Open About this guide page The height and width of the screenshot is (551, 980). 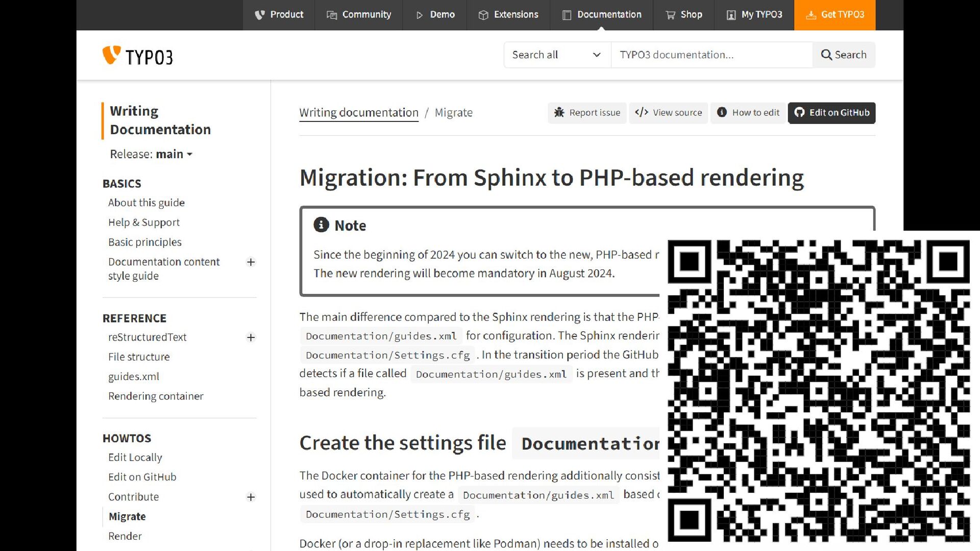click(146, 203)
